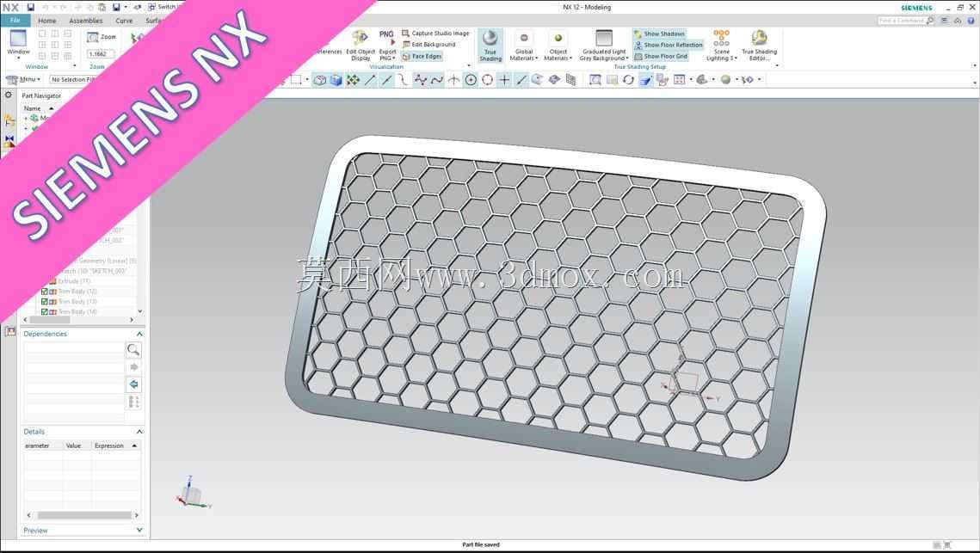Open Export PNG dropdown
The width and height of the screenshot is (980, 553).
pos(387,55)
